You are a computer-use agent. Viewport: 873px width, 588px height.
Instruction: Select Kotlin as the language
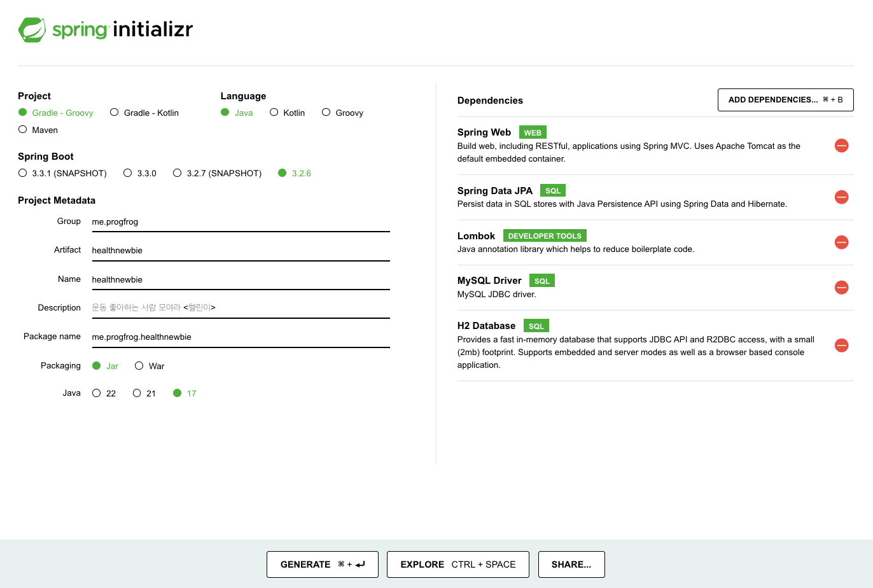(x=288, y=113)
